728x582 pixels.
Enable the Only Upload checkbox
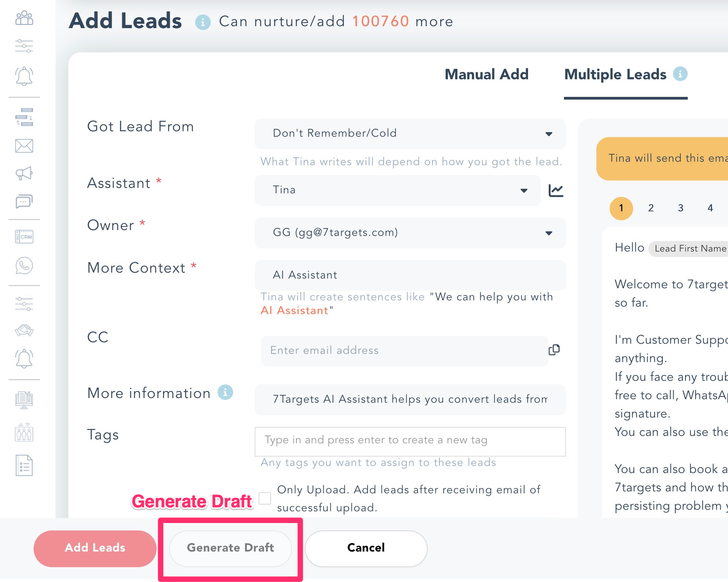coord(265,498)
